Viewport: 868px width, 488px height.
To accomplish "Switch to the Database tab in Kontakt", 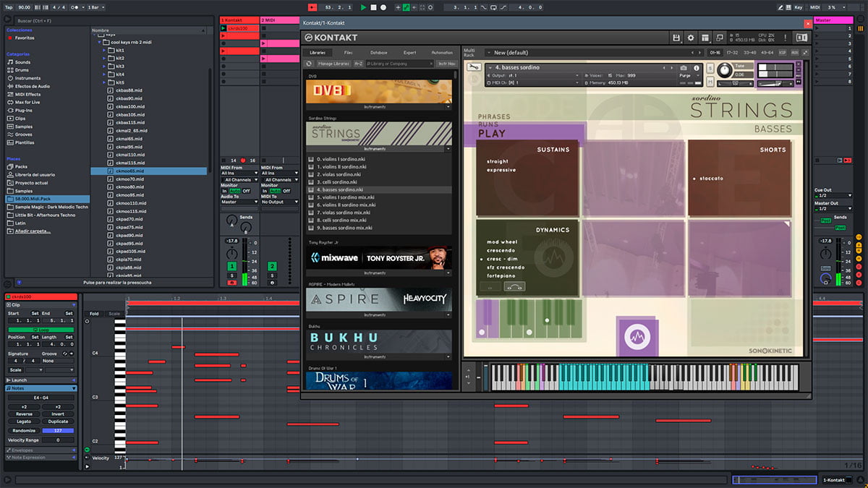I will 378,53.
